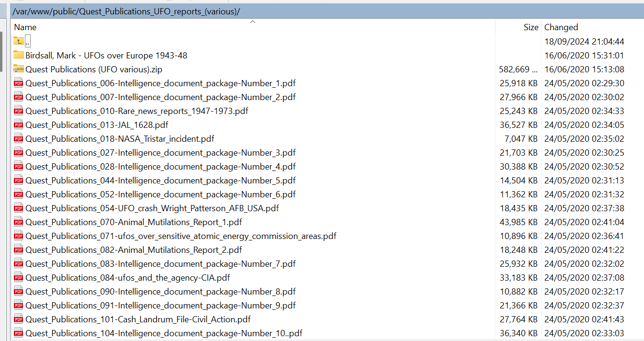Viewport: 644px width, 341px height.
Task: Click changed date 24/05/2020 02:41:43
Action: [585, 319]
